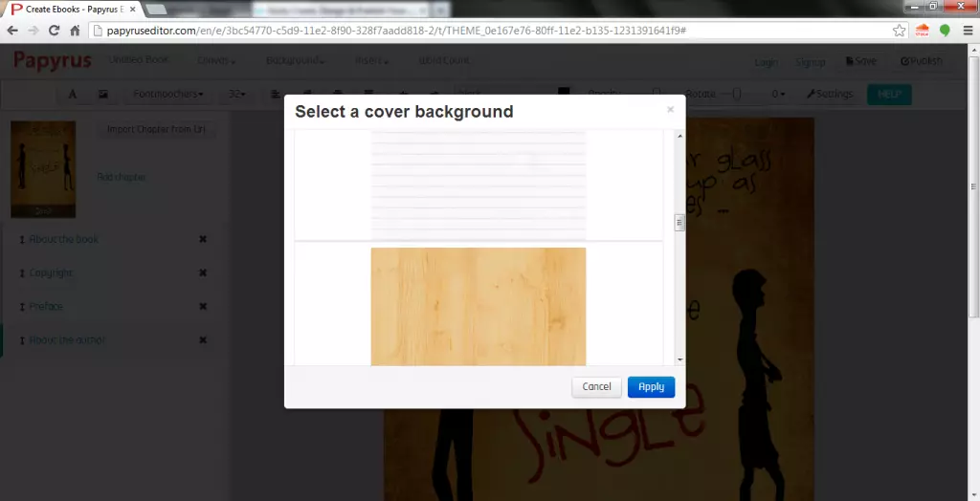
Task: Open the Signup link
Action: pos(811,62)
